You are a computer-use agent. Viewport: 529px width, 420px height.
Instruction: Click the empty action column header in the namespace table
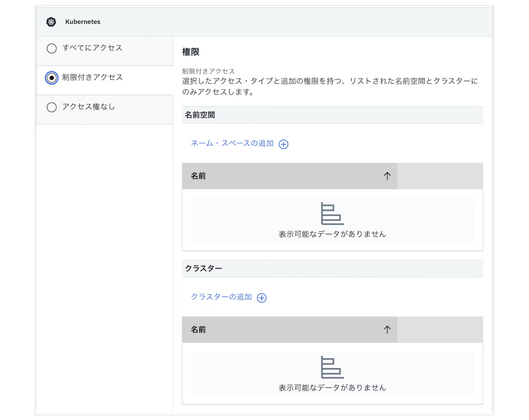(440, 176)
